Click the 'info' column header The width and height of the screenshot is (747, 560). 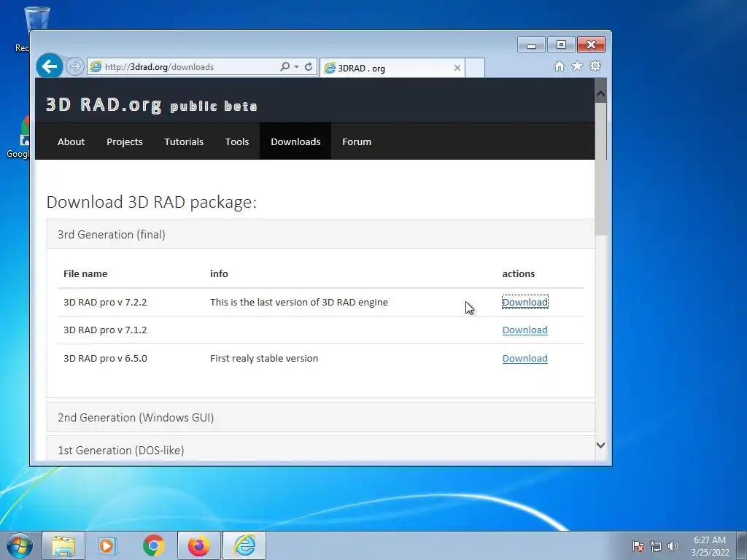[219, 273]
